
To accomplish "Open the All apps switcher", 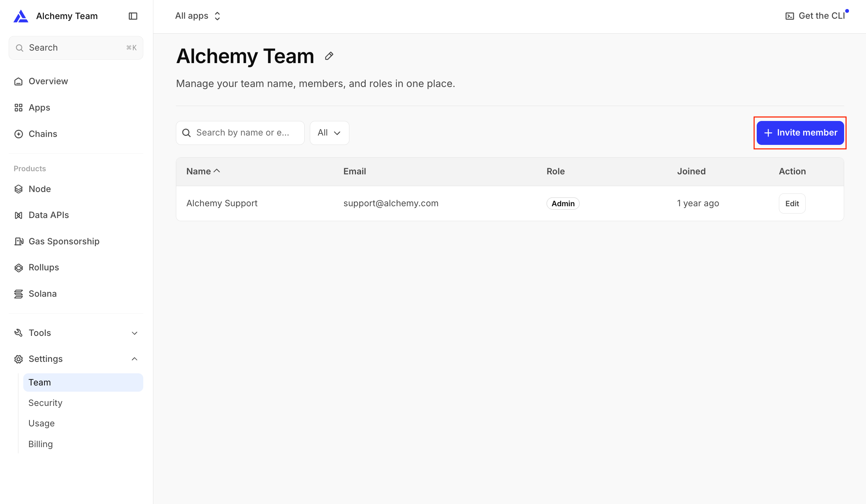I will tap(198, 16).
